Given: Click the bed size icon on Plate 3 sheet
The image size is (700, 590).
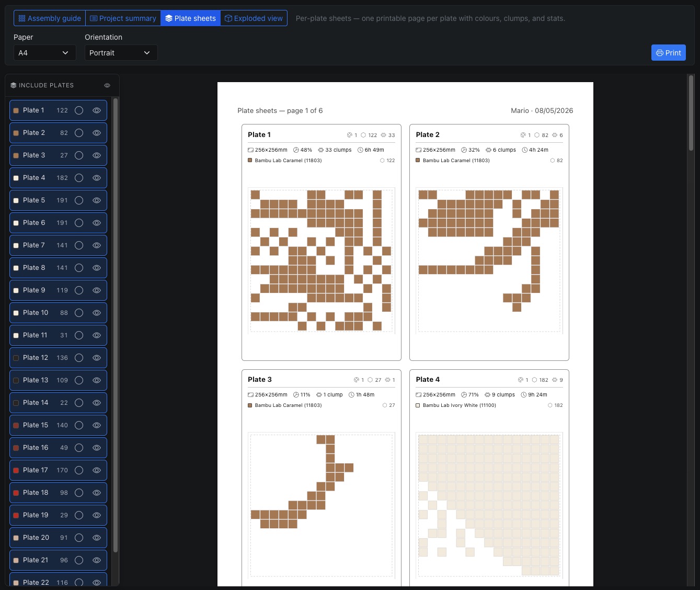Looking at the screenshot, I should (x=250, y=395).
